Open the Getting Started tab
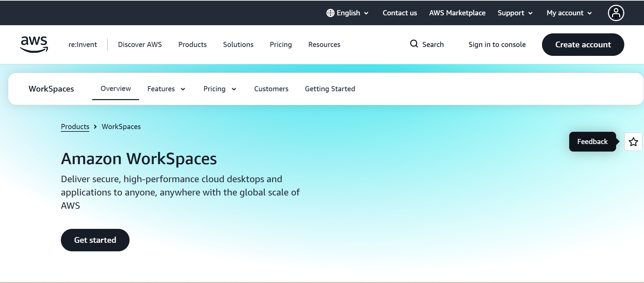The width and height of the screenshot is (644, 283). point(330,89)
